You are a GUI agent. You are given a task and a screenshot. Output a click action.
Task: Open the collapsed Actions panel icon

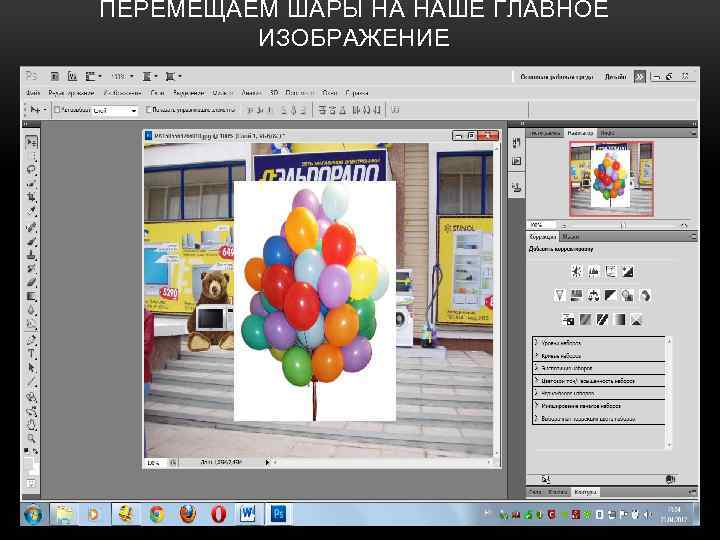(517, 161)
